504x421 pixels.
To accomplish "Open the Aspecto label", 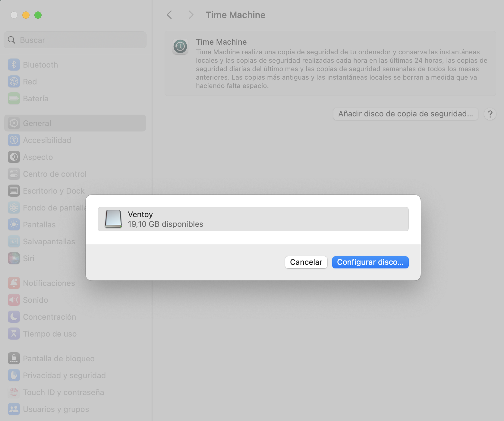I will [38, 157].
